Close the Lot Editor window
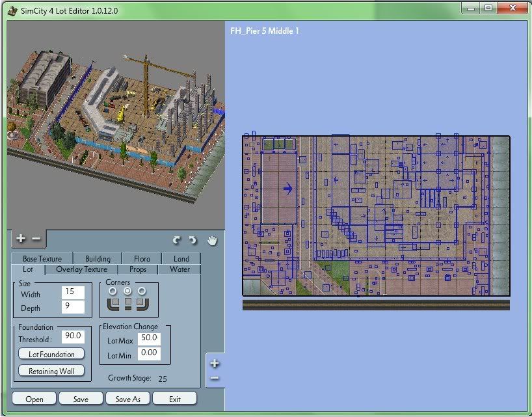 (x=512, y=8)
